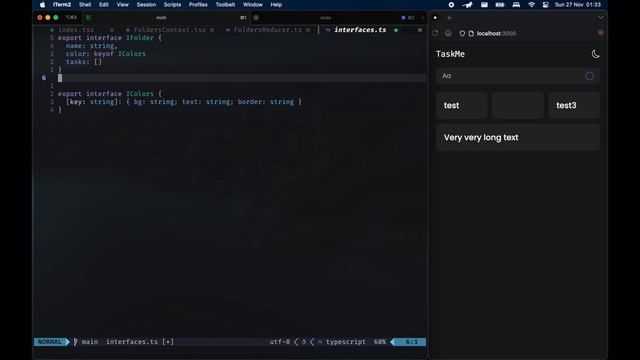The width and height of the screenshot is (640, 360).
Task: Open the Wi-Fi status menu
Action: (x=531, y=5)
